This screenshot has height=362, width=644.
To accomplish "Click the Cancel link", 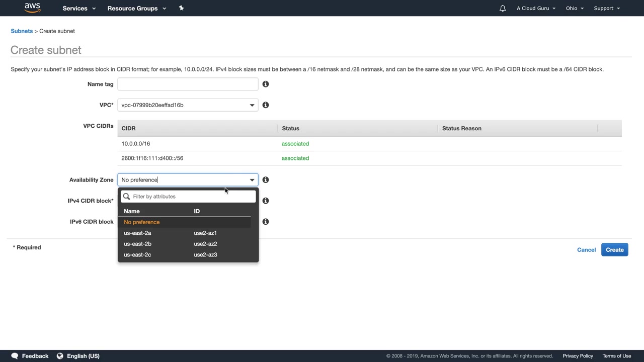I will tap(586, 250).
